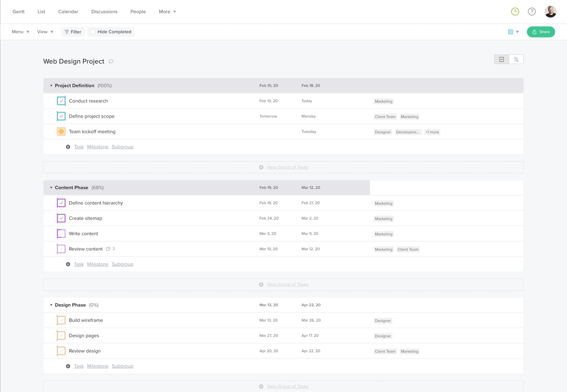Open the time tracking clock icon
The image size is (567, 392).
515,12
